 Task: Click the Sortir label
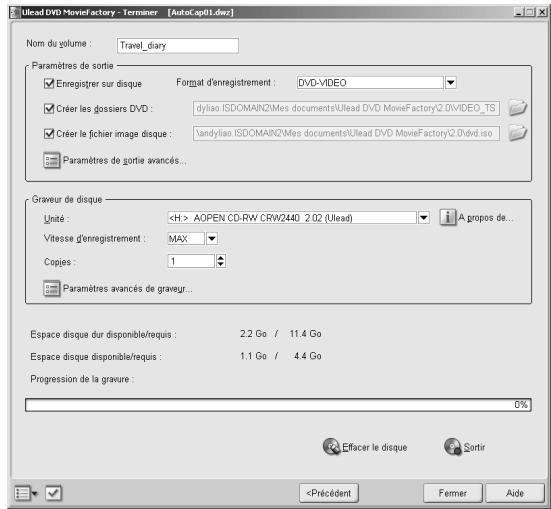[474, 447]
